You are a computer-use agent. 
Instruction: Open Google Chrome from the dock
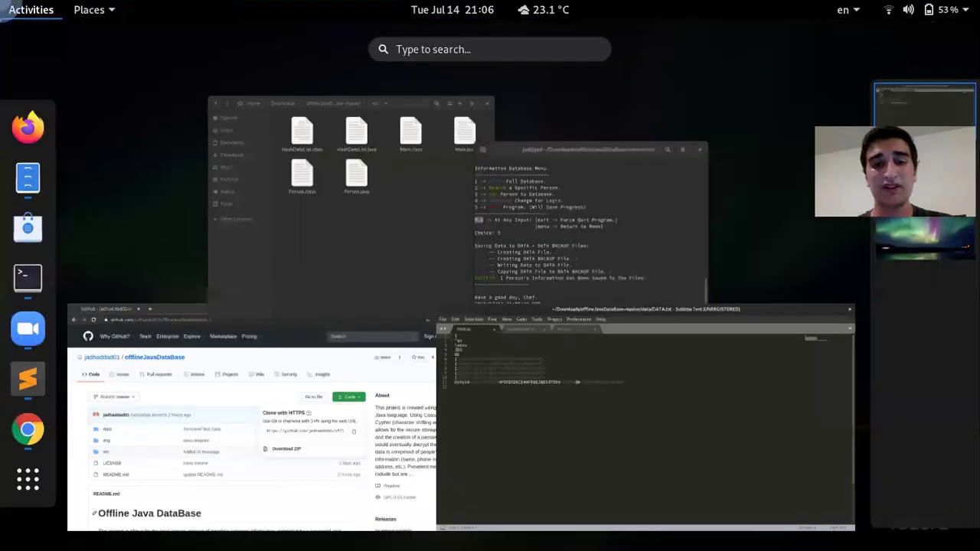(28, 429)
